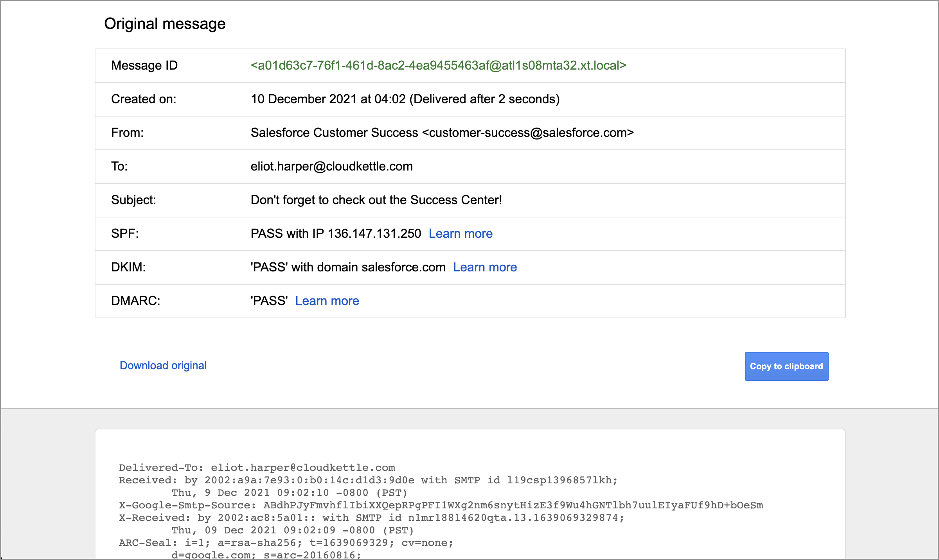Image resolution: width=939 pixels, height=560 pixels.
Task: Click the created date 10 December 2021
Action: [x=405, y=99]
